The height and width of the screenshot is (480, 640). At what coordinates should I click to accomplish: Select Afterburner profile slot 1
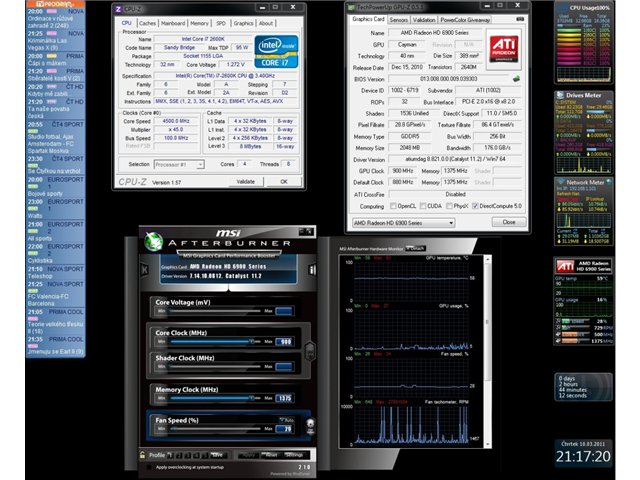click(x=171, y=455)
